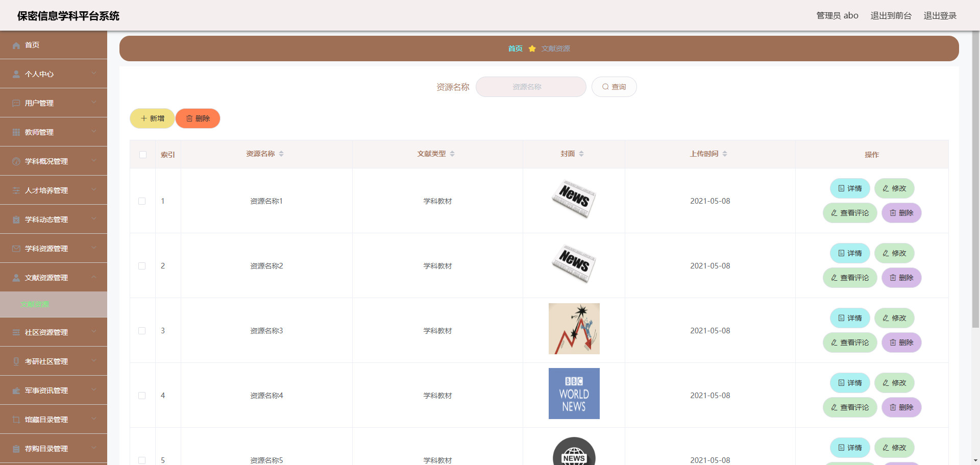Click the home icon beside 首页 in sidebar

(16, 45)
